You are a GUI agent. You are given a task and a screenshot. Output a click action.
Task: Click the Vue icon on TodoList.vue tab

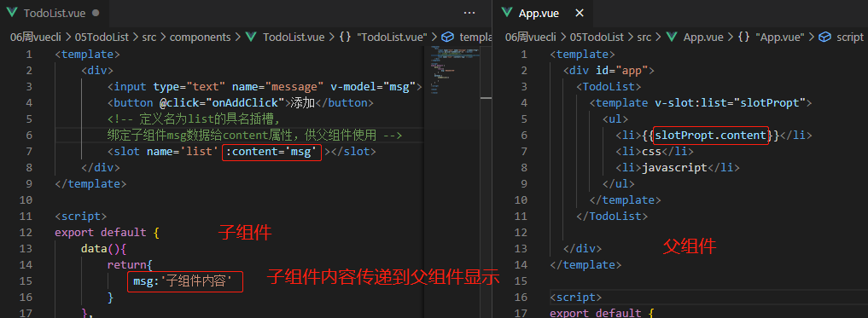click(x=11, y=13)
